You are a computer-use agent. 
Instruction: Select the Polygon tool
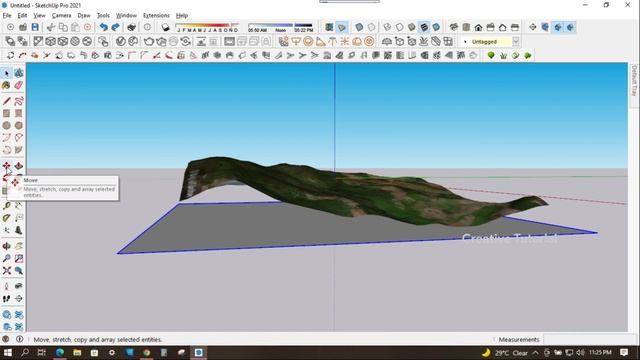click(x=19, y=126)
